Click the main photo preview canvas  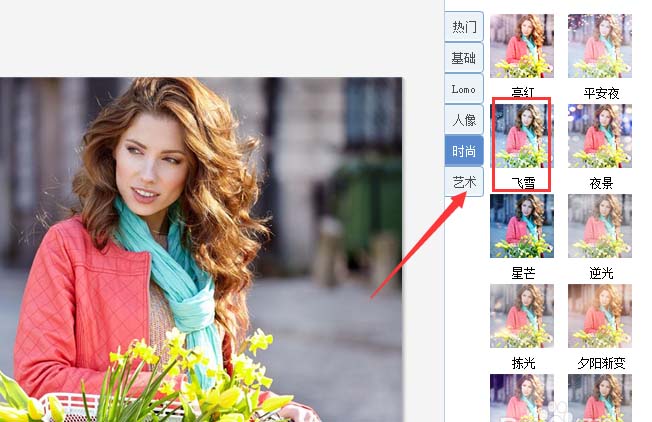coord(201,249)
